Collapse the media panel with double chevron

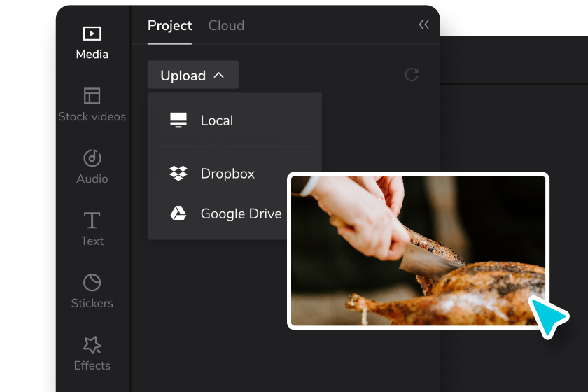424,24
